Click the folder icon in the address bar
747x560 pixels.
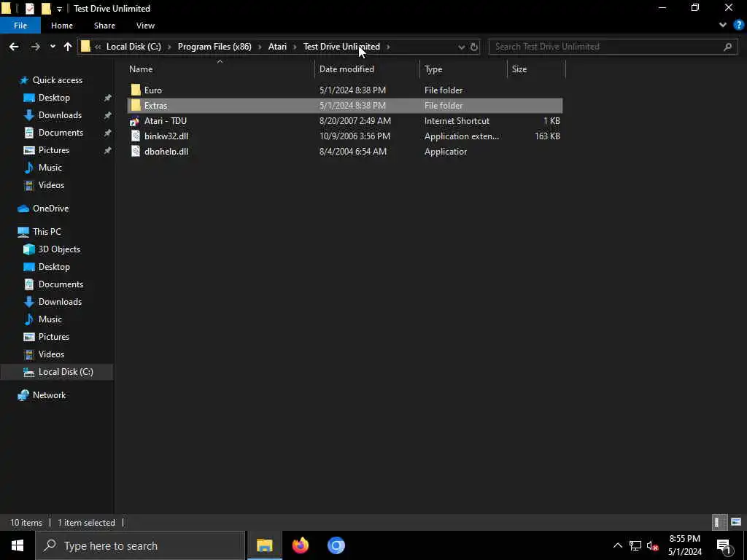click(x=85, y=46)
